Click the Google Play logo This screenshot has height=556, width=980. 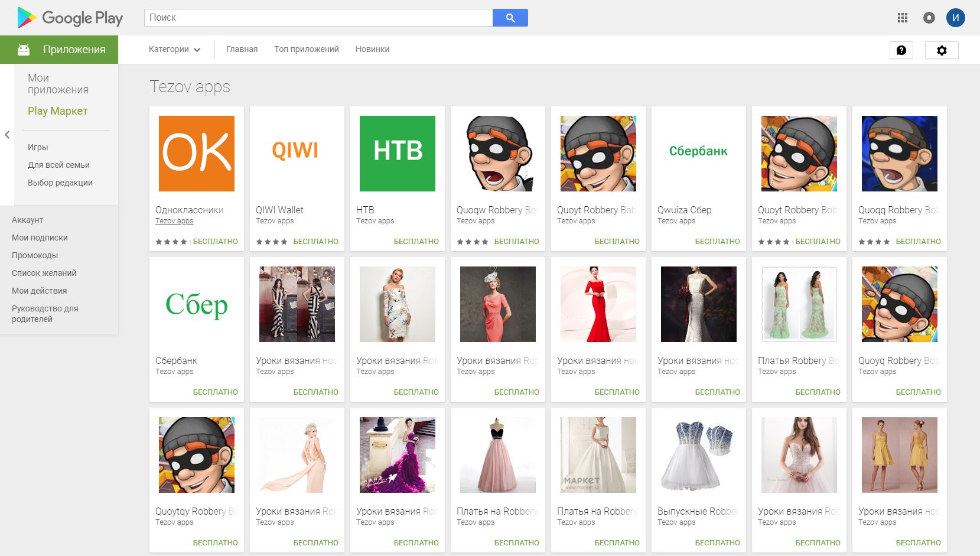click(70, 18)
